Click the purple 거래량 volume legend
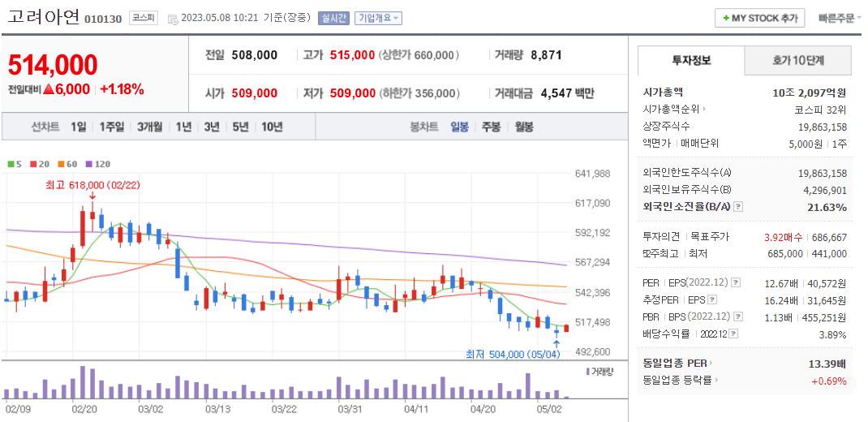 pos(599,371)
